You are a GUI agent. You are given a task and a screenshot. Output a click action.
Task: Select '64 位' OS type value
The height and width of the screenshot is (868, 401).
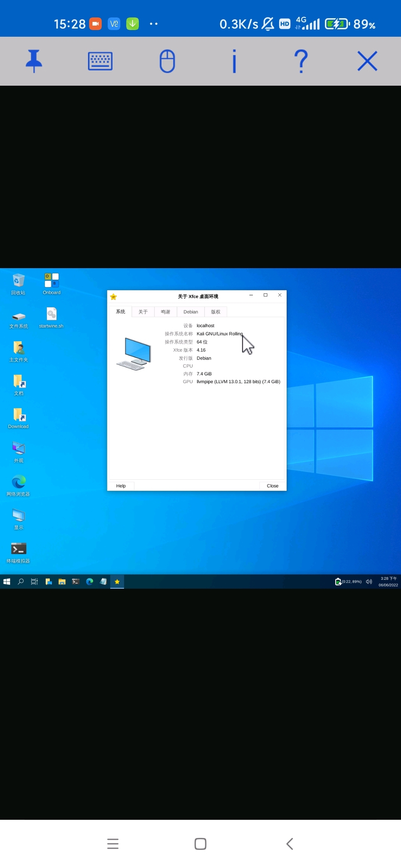202,342
